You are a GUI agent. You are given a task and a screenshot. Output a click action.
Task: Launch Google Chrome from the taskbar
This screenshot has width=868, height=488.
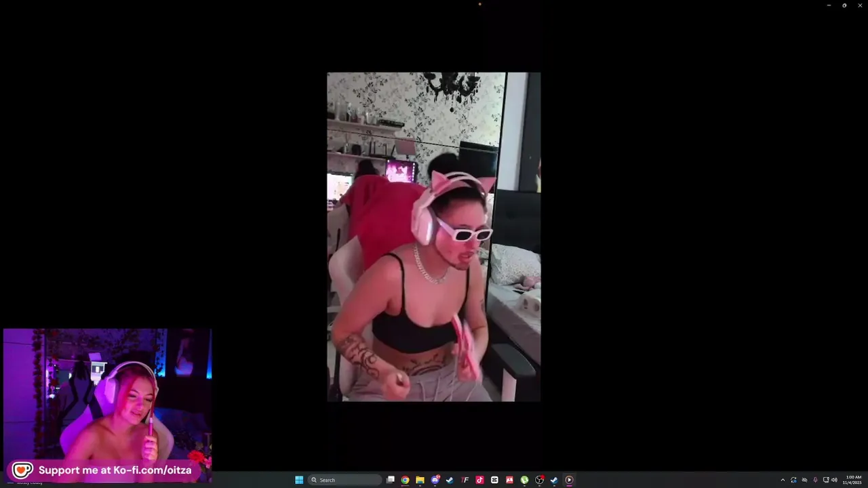tap(405, 480)
